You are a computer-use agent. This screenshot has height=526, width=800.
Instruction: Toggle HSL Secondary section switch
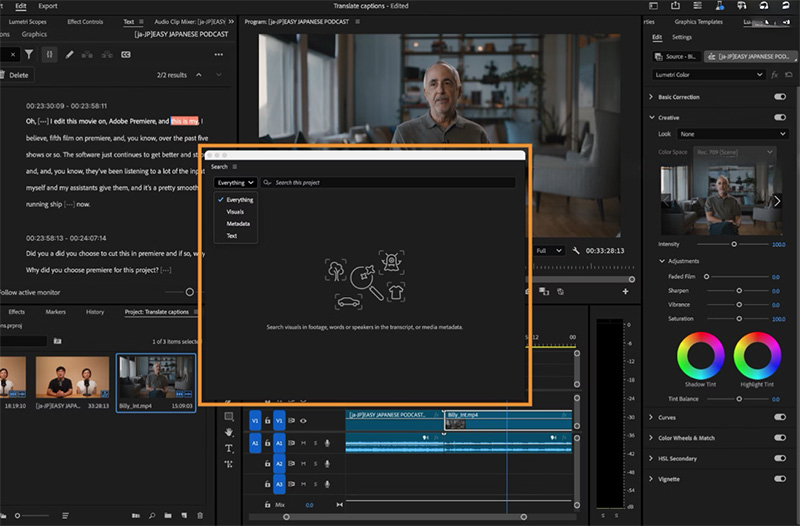pos(780,458)
